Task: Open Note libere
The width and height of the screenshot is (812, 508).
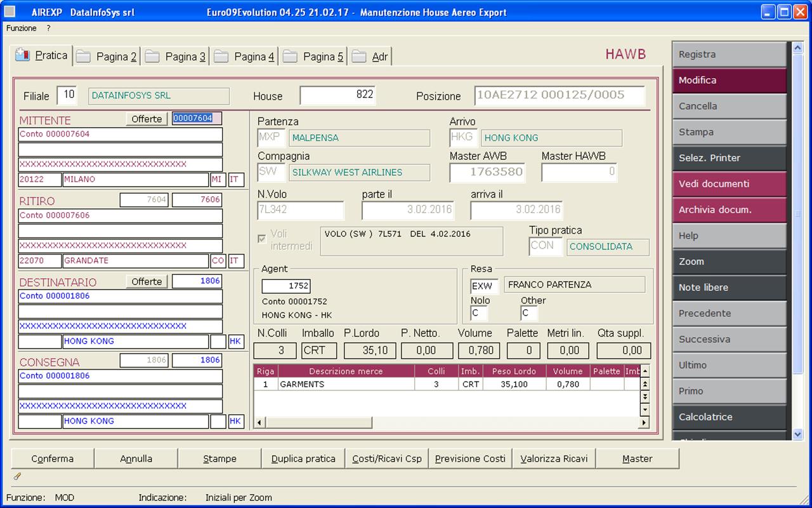Action: [730, 288]
